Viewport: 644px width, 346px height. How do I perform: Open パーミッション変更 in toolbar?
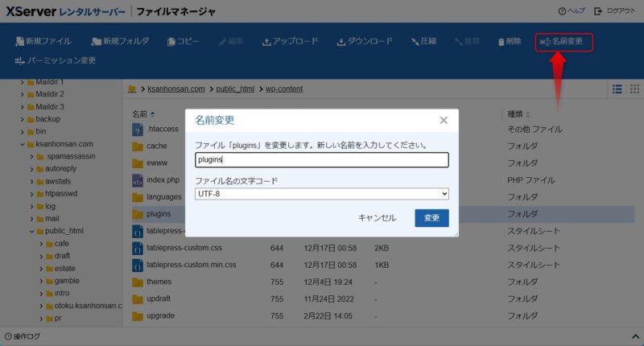click(x=56, y=60)
